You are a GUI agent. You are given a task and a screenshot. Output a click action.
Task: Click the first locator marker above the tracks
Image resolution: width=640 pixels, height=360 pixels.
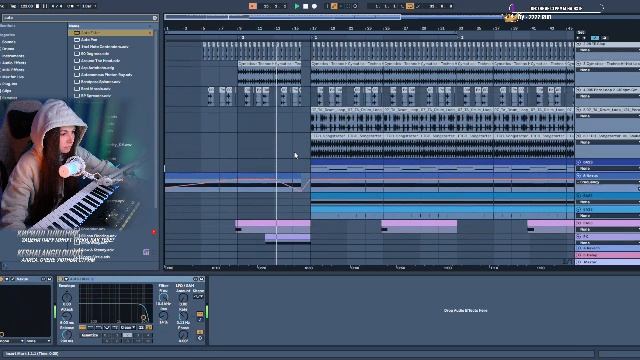pos(242,38)
